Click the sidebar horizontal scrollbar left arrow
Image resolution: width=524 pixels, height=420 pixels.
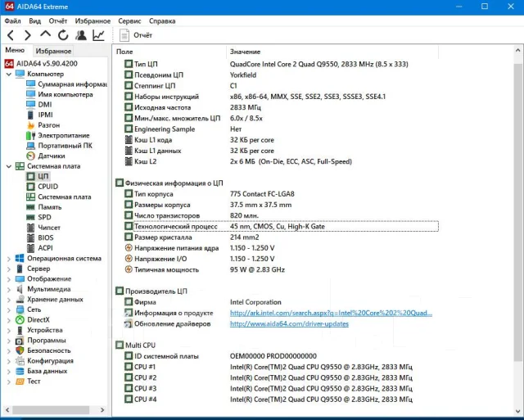(7, 409)
